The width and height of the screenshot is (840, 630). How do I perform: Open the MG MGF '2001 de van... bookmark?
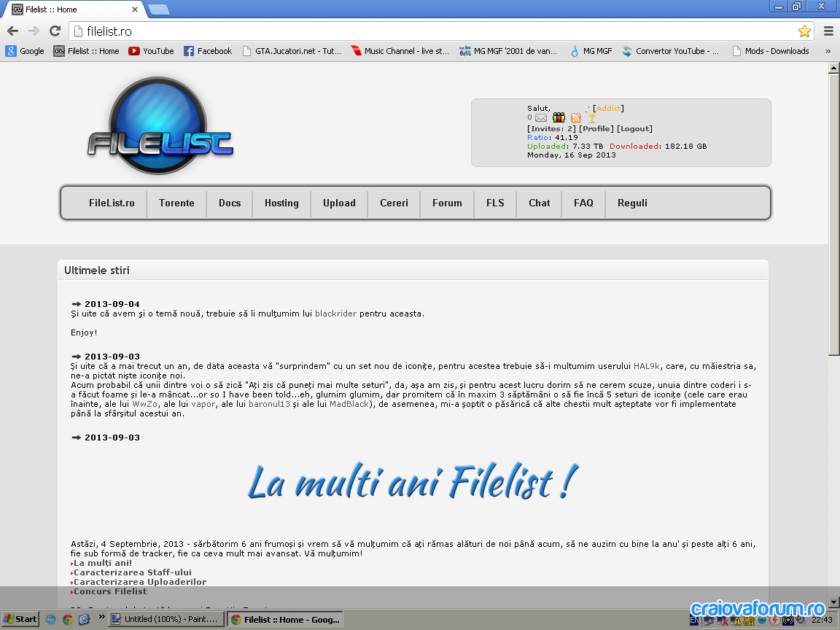click(507, 51)
